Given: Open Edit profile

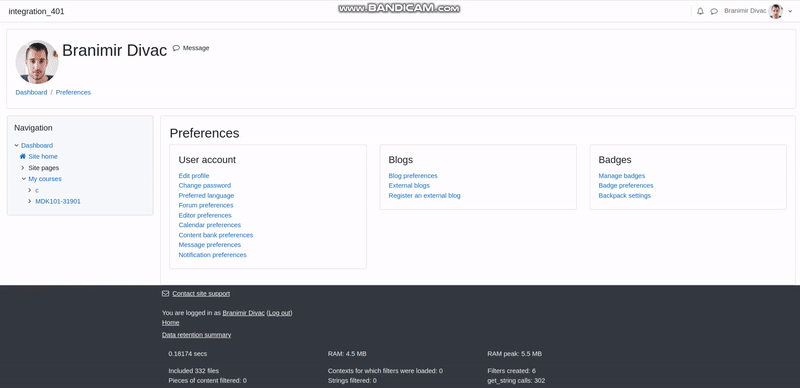Looking at the screenshot, I should coord(194,176).
